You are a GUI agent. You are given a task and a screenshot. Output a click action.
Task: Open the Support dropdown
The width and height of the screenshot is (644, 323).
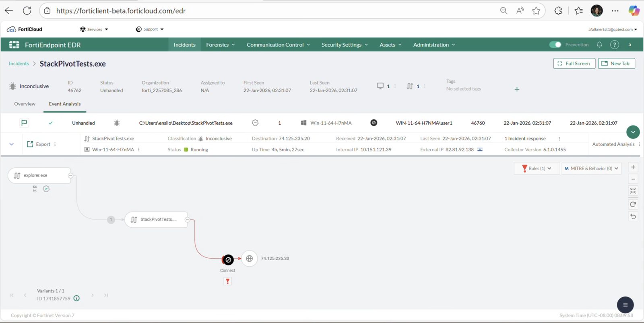tap(150, 29)
